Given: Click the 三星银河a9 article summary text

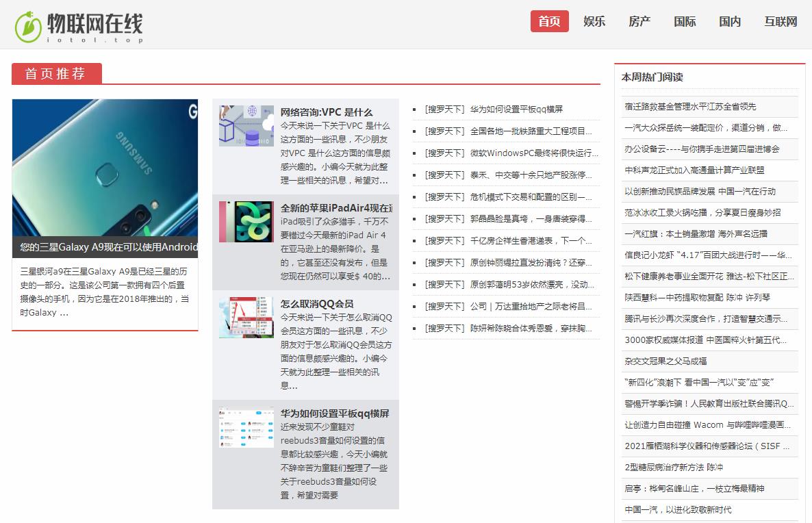Looking at the screenshot, I should click(x=105, y=292).
